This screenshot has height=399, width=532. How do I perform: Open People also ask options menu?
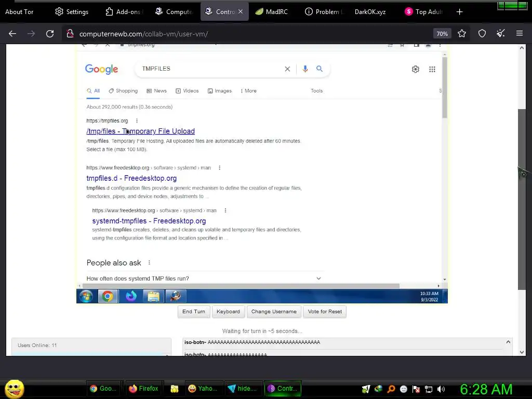pyautogui.click(x=149, y=262)
